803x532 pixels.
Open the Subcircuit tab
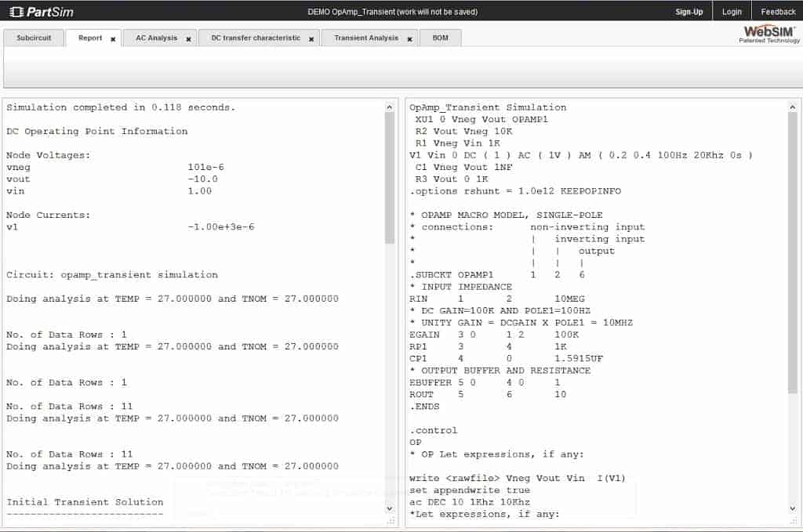[34, 37]
